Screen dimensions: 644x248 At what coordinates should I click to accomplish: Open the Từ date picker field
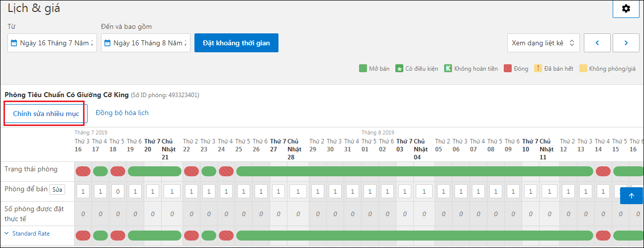click(52, 43)
